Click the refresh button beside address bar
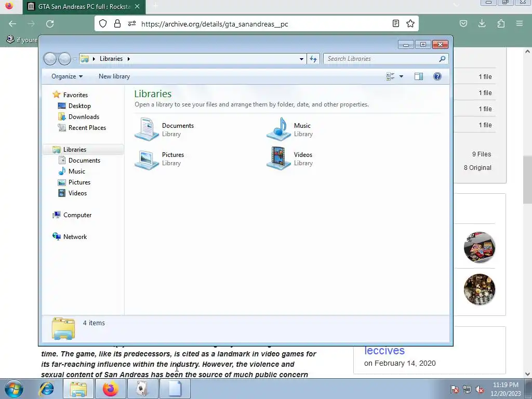 [313, 59]
